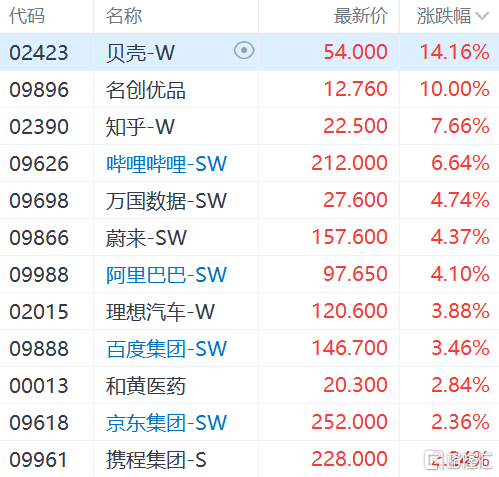499x477 pixels.
Task: Open stock link 百度集团-SW
Action: [166, 349]
